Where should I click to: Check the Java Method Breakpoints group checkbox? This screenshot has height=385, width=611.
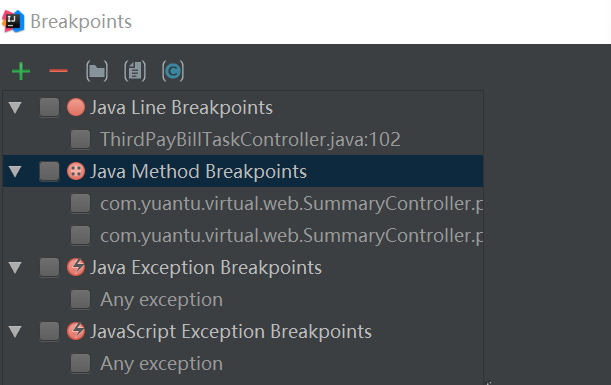tap(49, 171)
